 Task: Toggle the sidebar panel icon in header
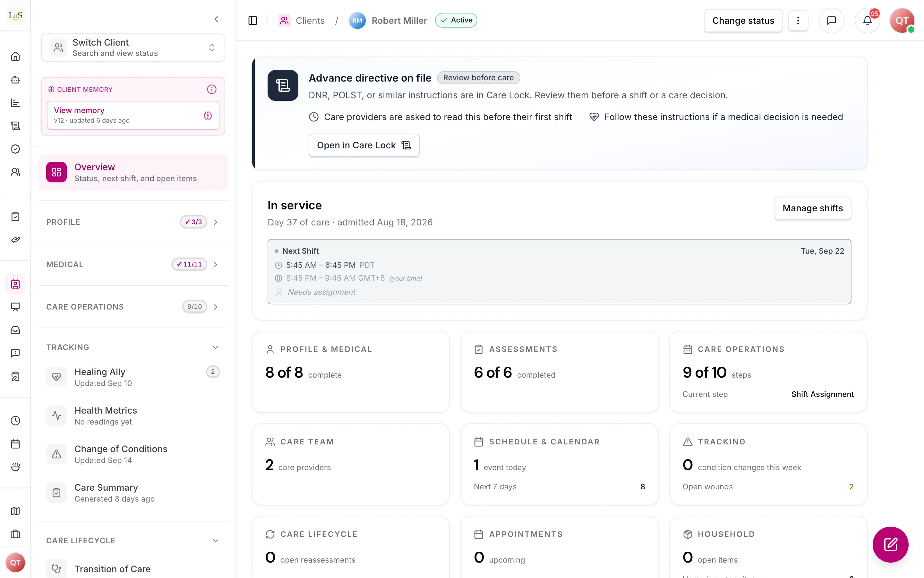pyautogui.click(x=253, y=21)
